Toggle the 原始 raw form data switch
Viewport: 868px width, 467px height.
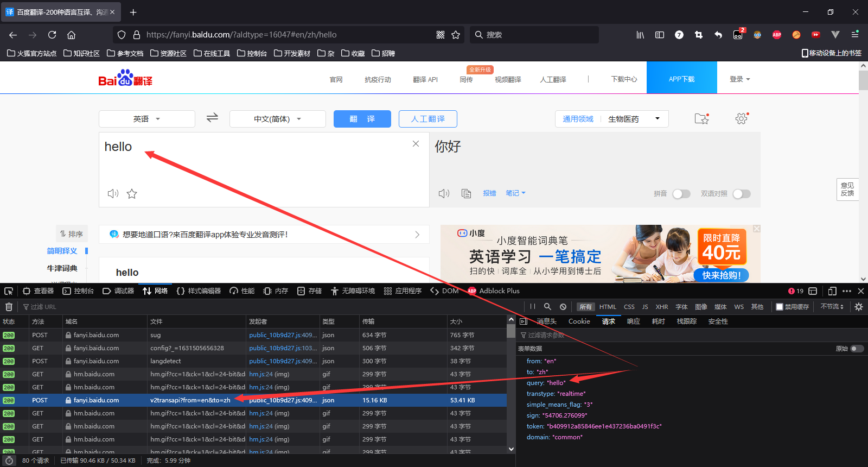coord(857,349)
